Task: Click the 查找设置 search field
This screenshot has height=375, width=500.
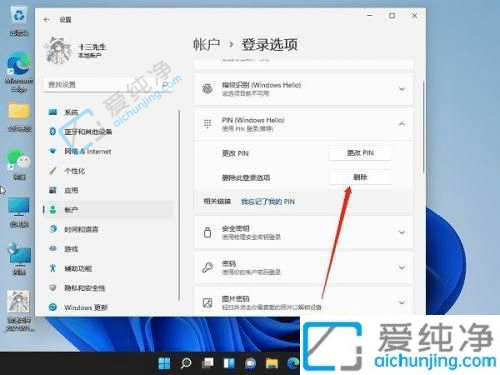Action: [108, 85]
